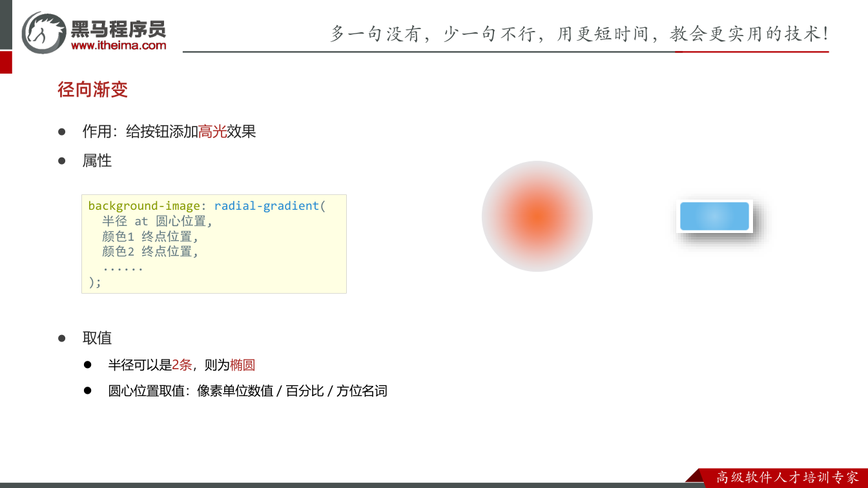
Task: Click the orange radial gradient circle
Action: pyautogui.click(x=537, y=216)
